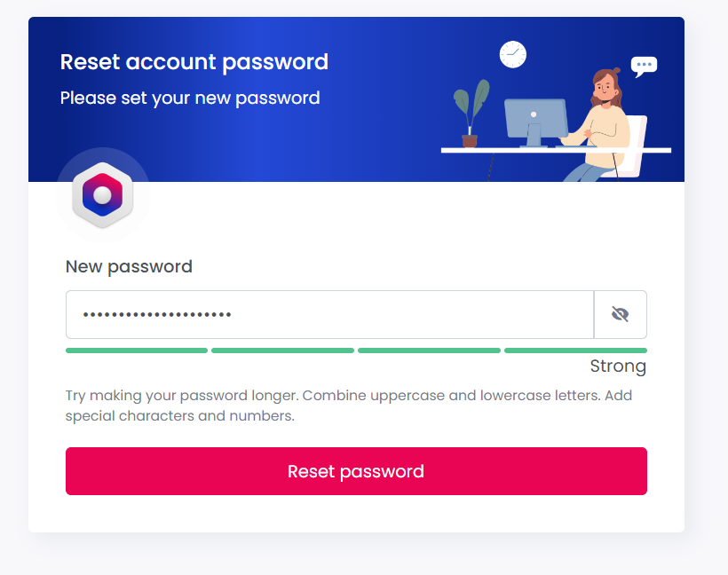Screen dimensions: 728x575
Task: Click the fourth password strength bar segment
Action: tap(575, 351)
